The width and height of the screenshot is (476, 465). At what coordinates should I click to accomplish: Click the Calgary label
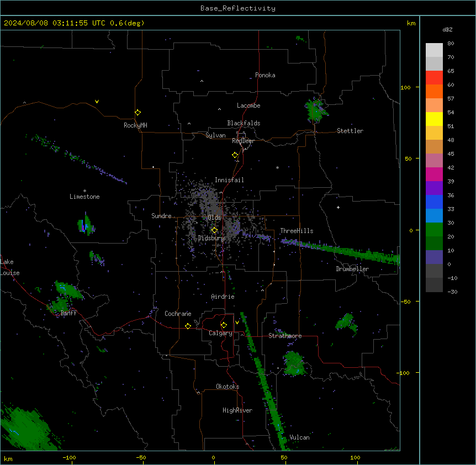220,333
